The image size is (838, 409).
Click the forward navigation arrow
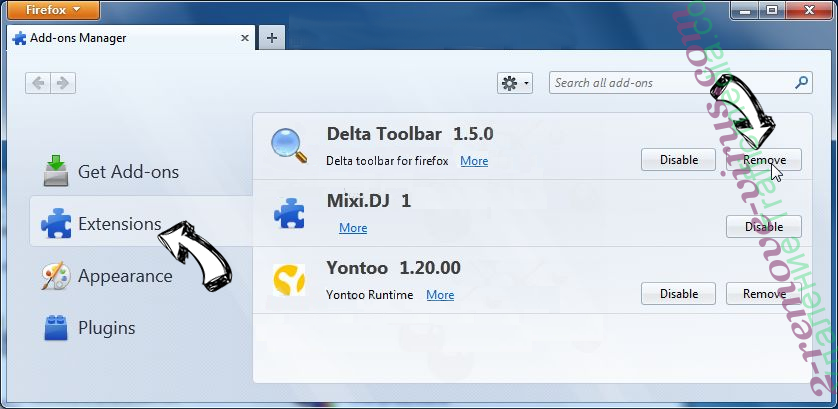pos(63,83)
